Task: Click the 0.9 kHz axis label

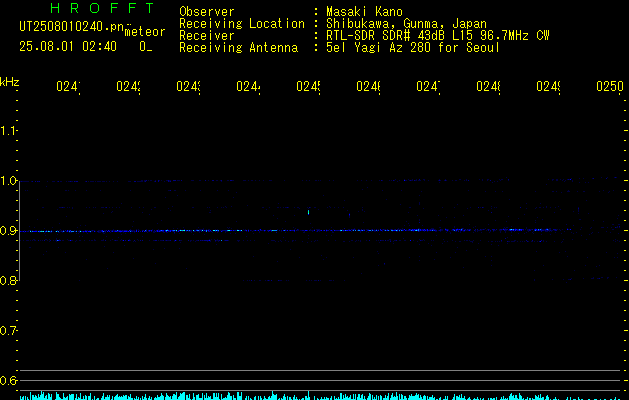Action: click(x=8, y=231)
